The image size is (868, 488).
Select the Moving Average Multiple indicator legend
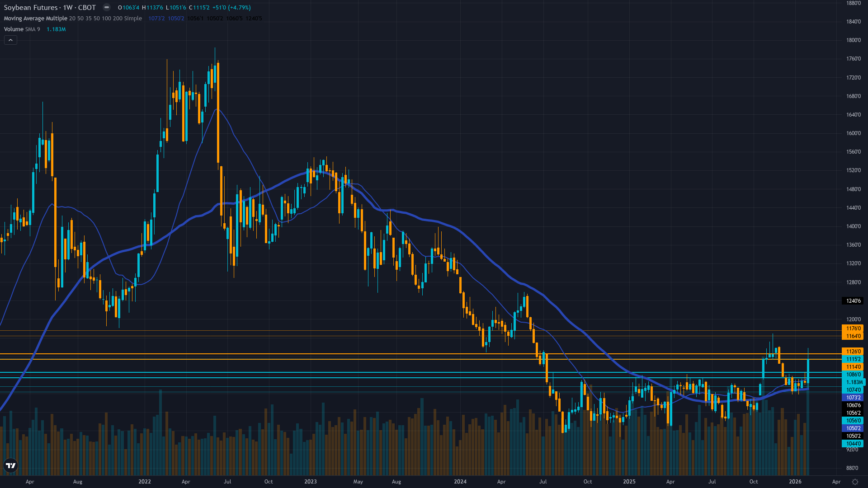[73, 19]
